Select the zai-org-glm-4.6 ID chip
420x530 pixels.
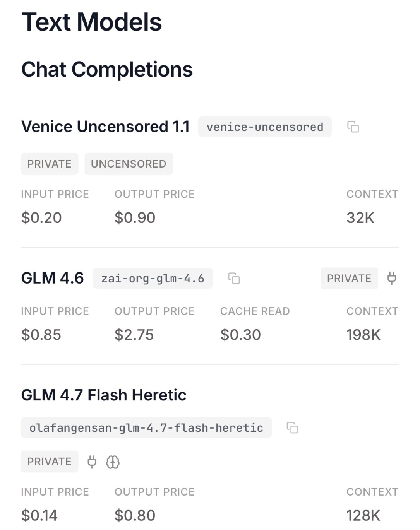coord(153,278)
